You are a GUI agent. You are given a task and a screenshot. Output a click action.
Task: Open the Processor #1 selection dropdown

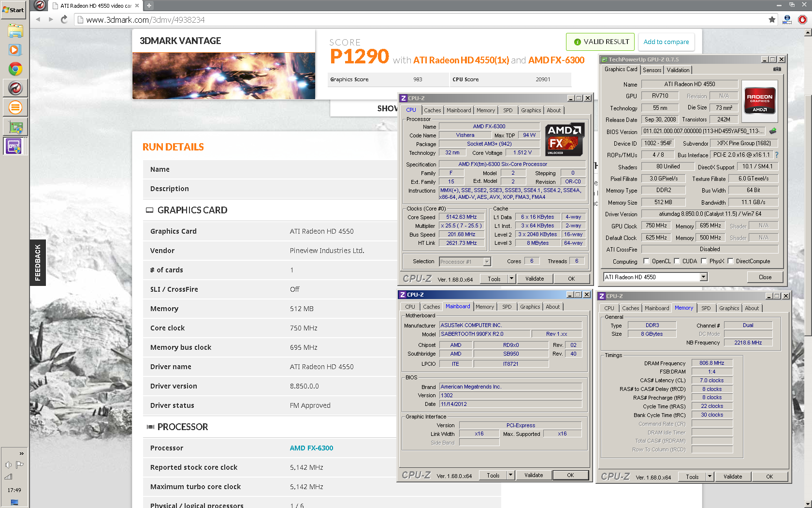tap(487, 262)
